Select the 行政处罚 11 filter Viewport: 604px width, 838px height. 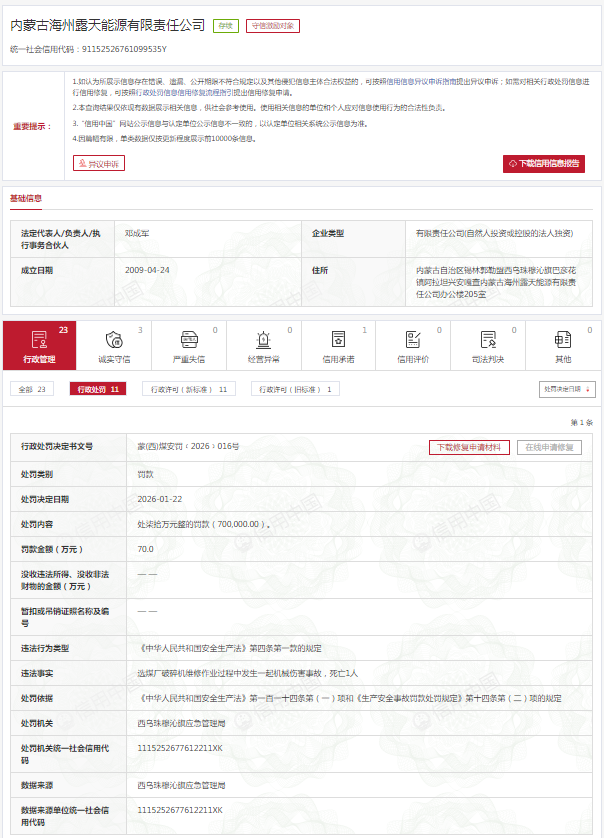pos(98,389)
